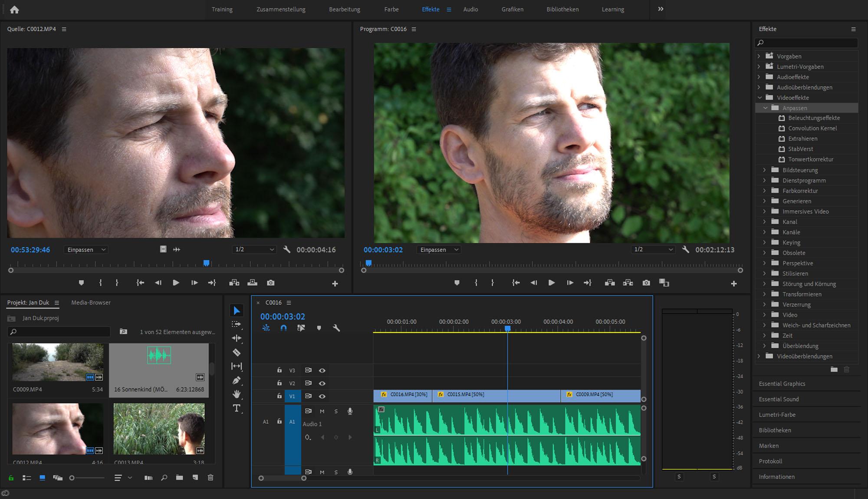Toggle V2 track visibility eye icon
This screenshot has width=868, height=499.
pos(322,383)
